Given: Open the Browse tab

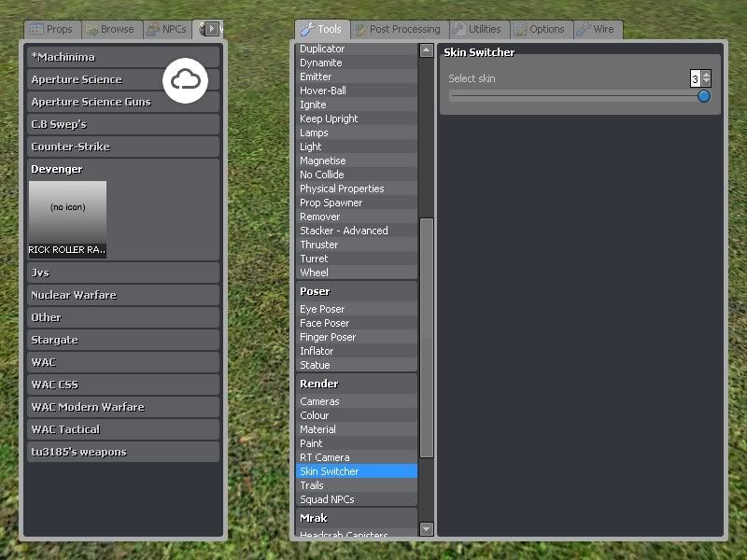Looking at the screenshot, I should (x=111, y=30).
